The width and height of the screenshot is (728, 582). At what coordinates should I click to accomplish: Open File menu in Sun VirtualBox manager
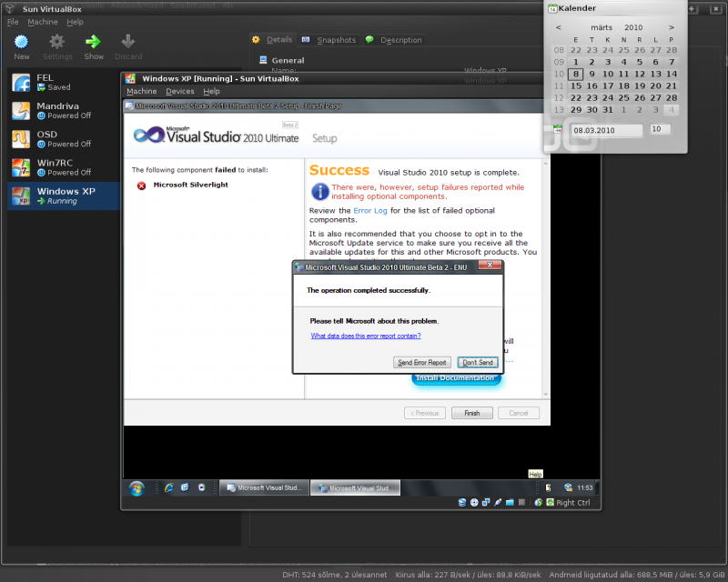13,22
